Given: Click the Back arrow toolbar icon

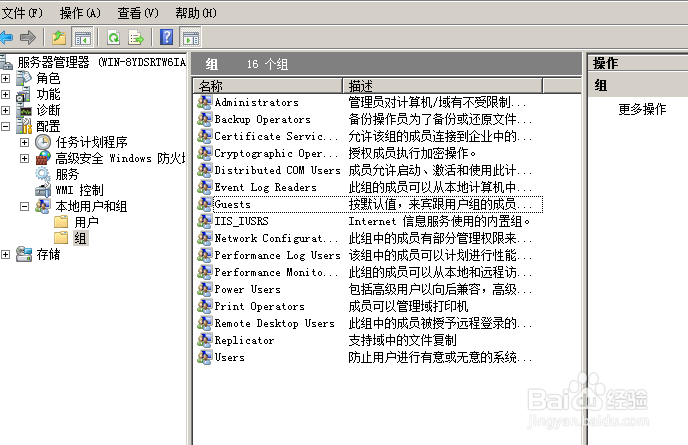Looking at the screenshot, I should [6, 37].
